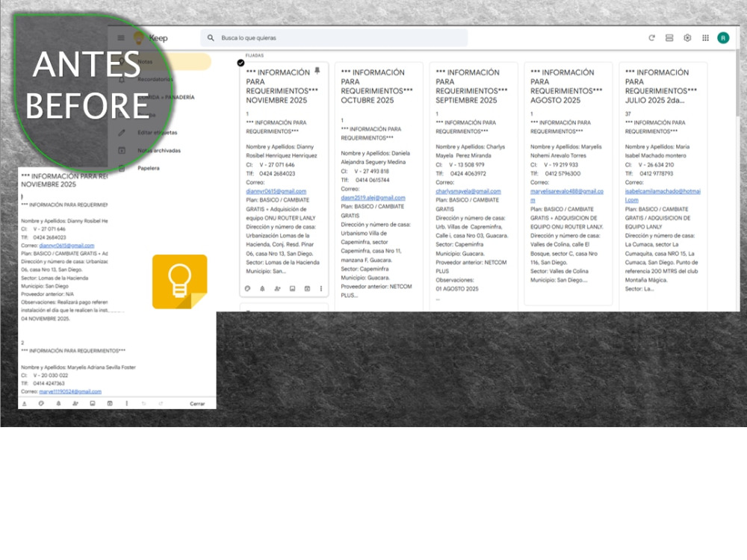
Task: Open background palette in open note
Action: 41,403
